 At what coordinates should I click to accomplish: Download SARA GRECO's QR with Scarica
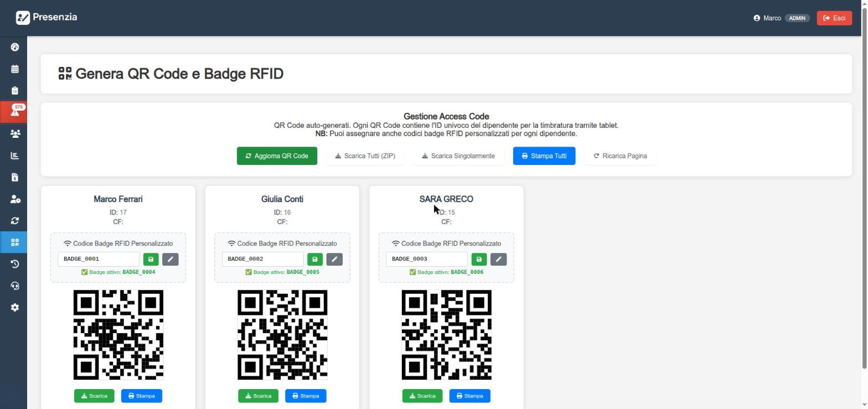(x=422, y=396)
